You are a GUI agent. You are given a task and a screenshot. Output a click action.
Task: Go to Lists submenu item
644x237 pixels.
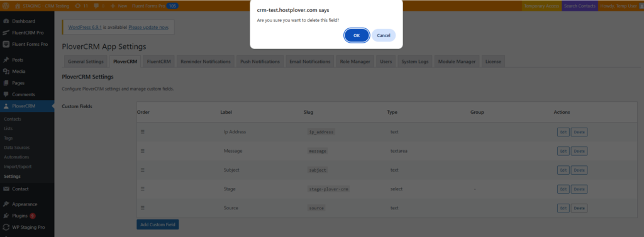8,128
